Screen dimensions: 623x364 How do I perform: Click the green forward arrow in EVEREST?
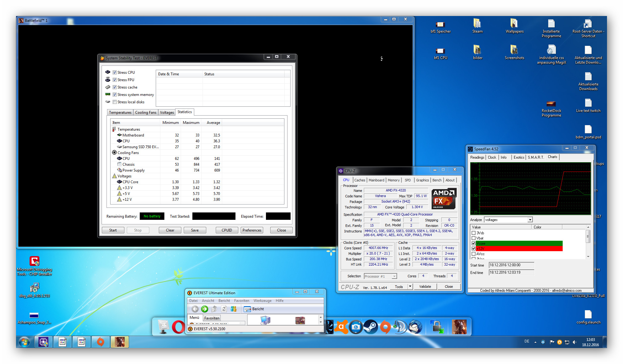(204, 309)
